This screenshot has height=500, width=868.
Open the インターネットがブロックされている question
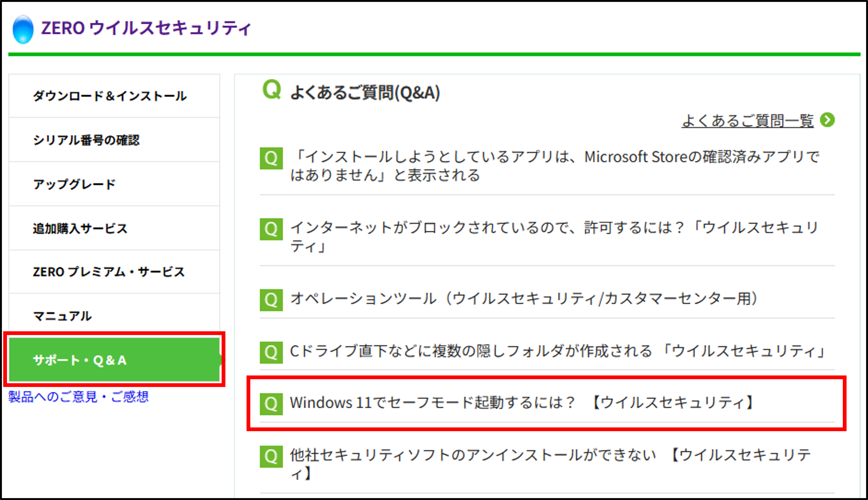pos(554,236)
